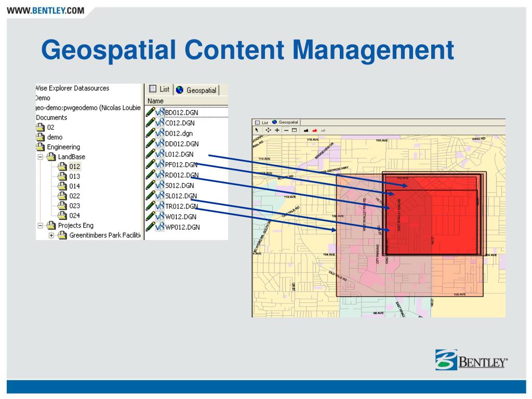Open the 024 folder
This screenshot has width=532, height=399.
point(75,216)
